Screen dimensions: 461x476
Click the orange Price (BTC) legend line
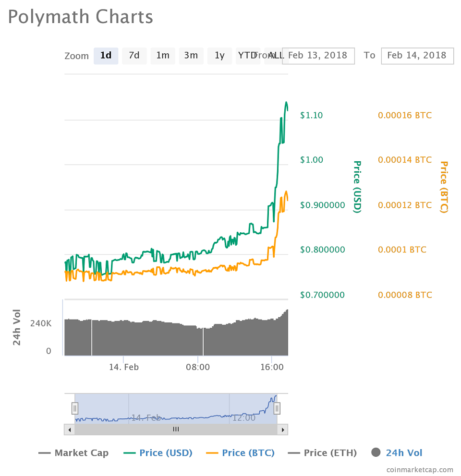212,453
